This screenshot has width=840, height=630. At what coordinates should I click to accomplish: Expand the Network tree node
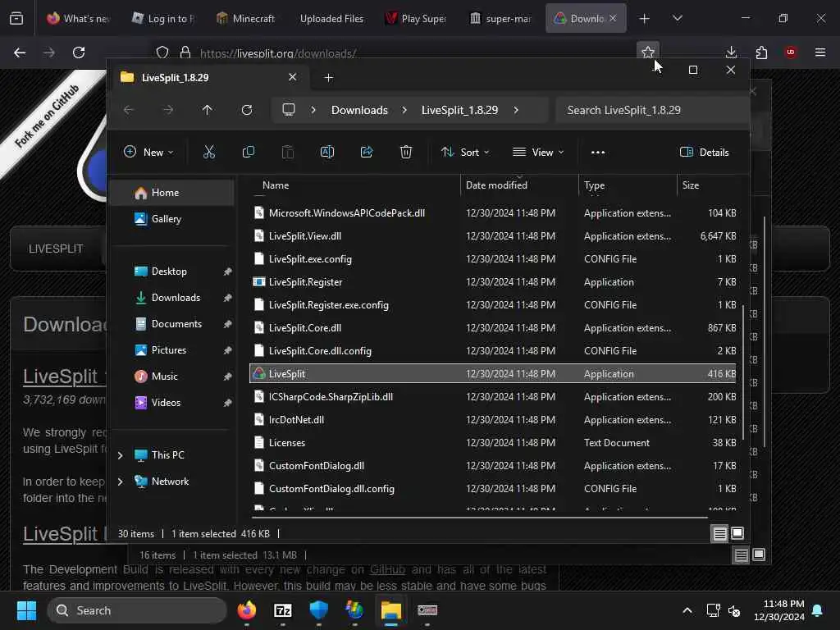click(x=121, y=482)
